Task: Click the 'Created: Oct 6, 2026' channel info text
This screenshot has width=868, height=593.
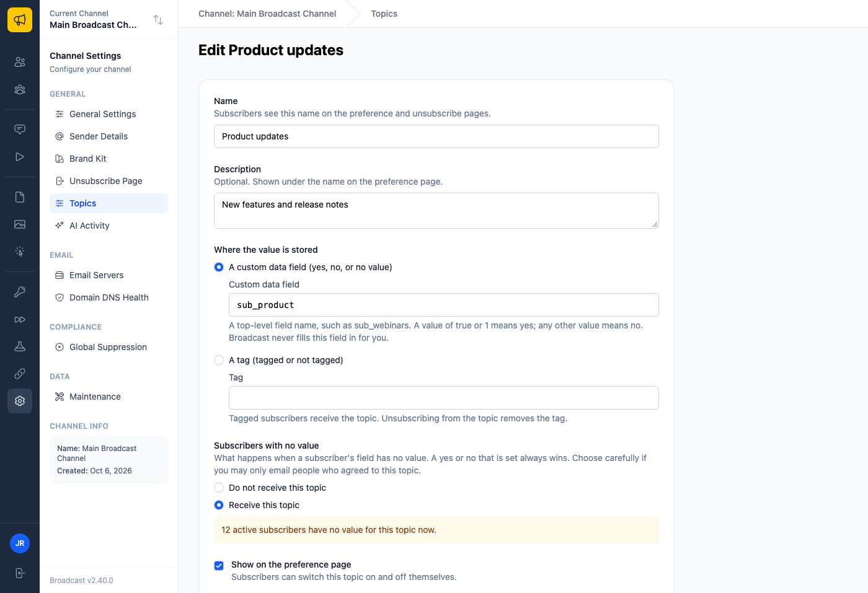Action: click(94, 471)
